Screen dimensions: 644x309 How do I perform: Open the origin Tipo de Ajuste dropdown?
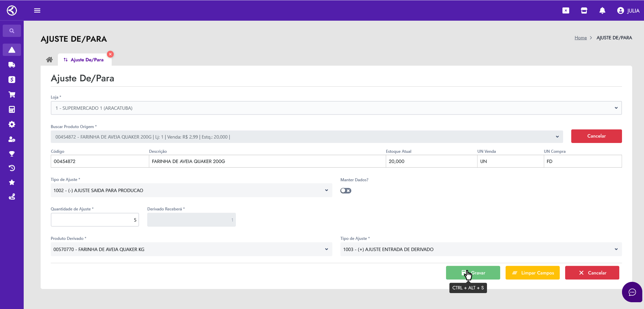coord(191,190)
